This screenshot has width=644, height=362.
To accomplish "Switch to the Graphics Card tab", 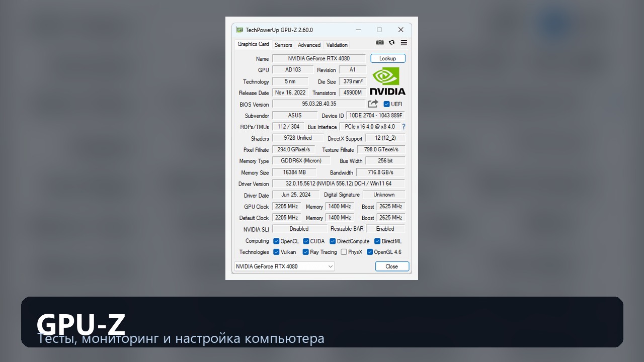I will 253,44.
